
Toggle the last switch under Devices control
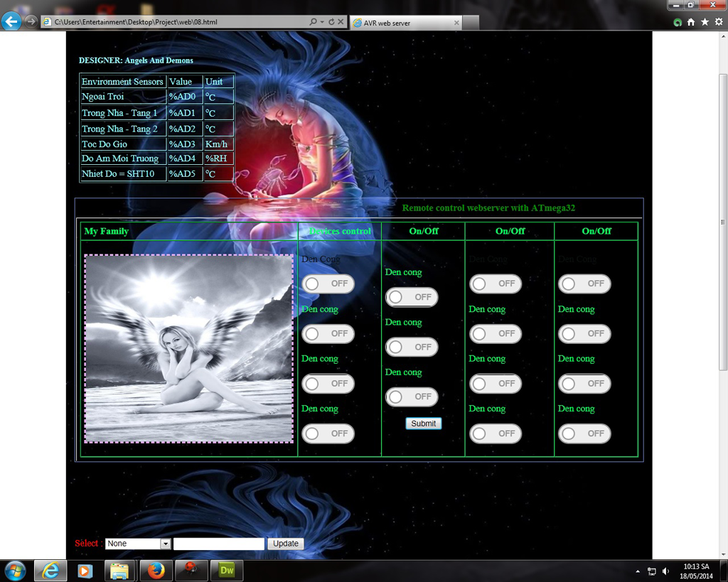coord(328,433)
